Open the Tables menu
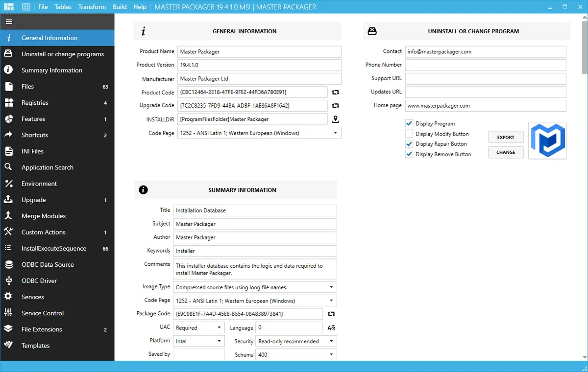This screenshot has width=588, height=372. click(63, 7)
